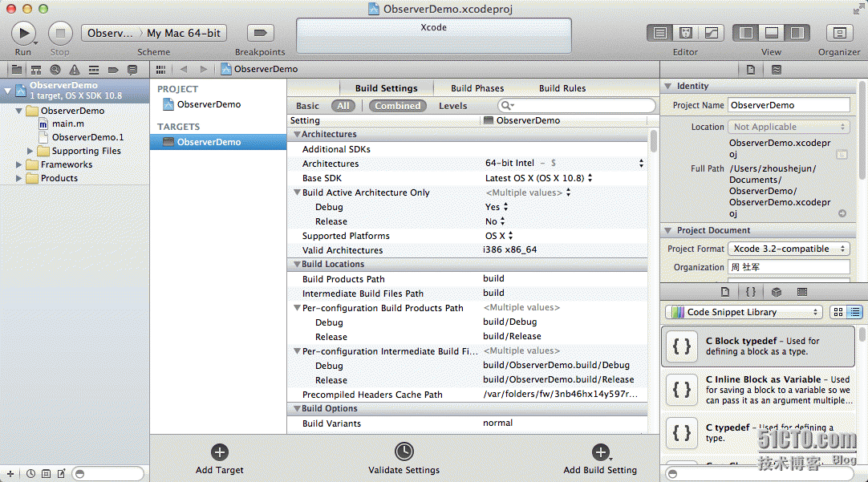The image size is (868, 482).
Task: Open ObserverDemo.1 file in navigator
Action: click(x=87, y=137)
